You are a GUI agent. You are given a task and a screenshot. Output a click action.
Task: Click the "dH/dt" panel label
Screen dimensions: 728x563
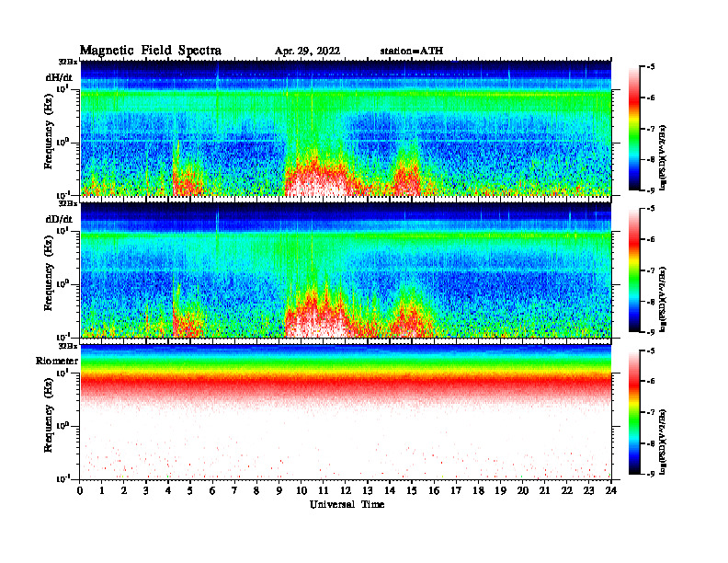tap(59, 77)
